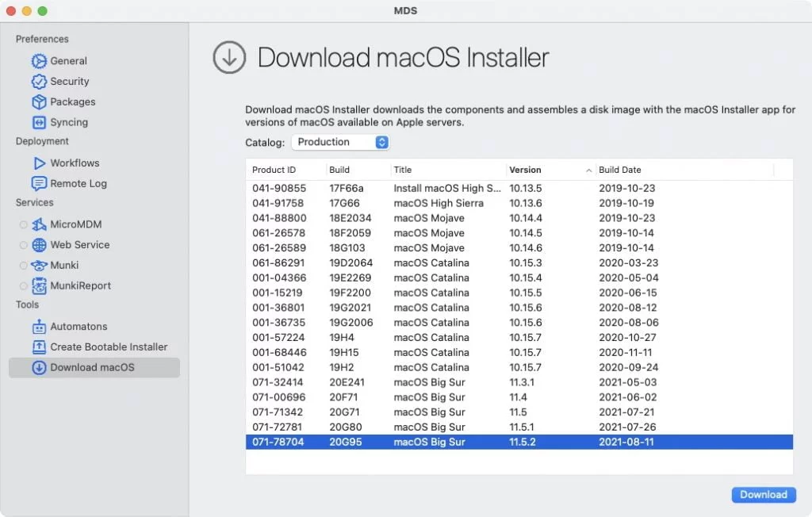
Task: Select Big Sur 11.5 build 20G71 row
Action: (x=519, y=412)
